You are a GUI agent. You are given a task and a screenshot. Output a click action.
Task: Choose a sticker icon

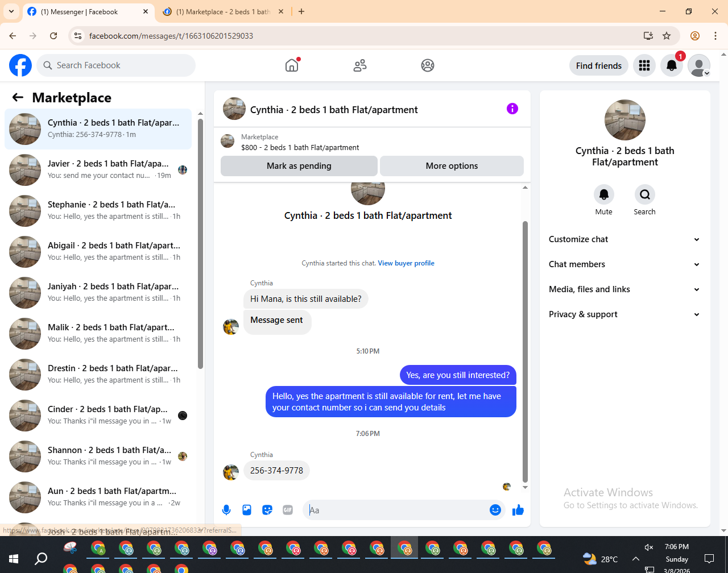point(267,510)
